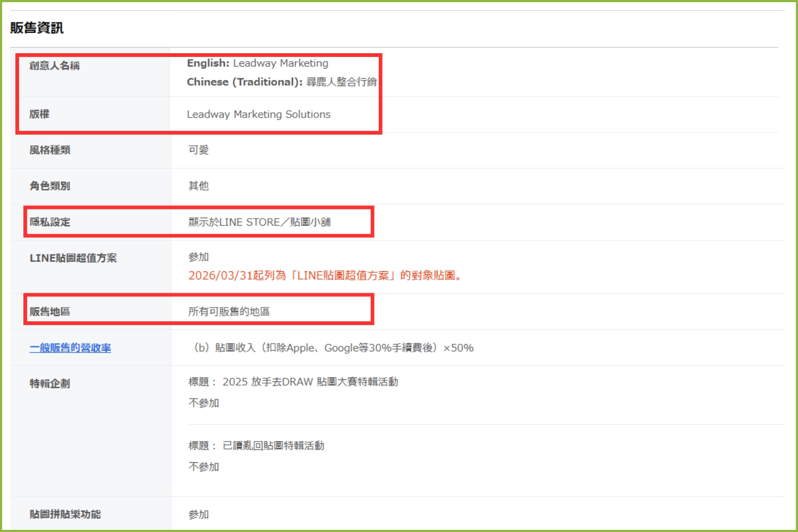Click the 隱私設定 row label
This screenshot has height=532, width=798.
point(50,222)
